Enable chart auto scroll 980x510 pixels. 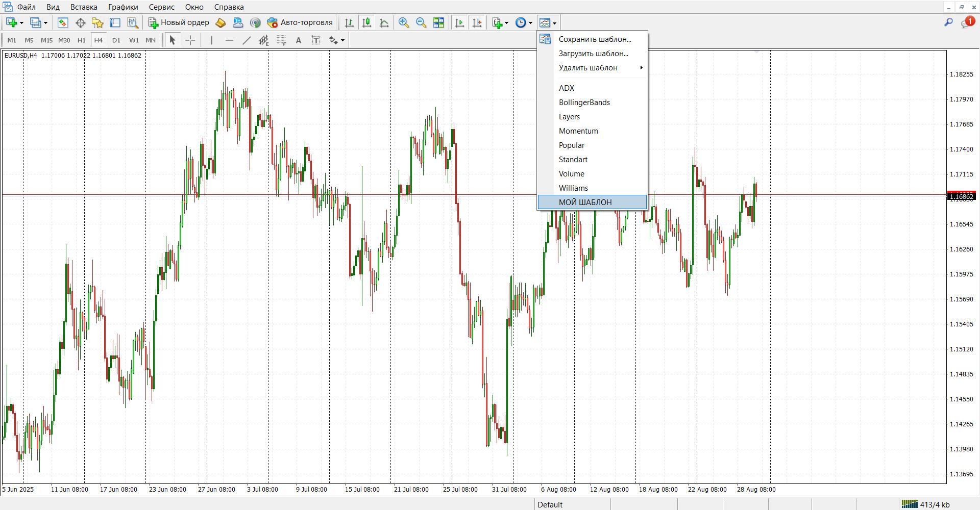(x=459, y=22)
